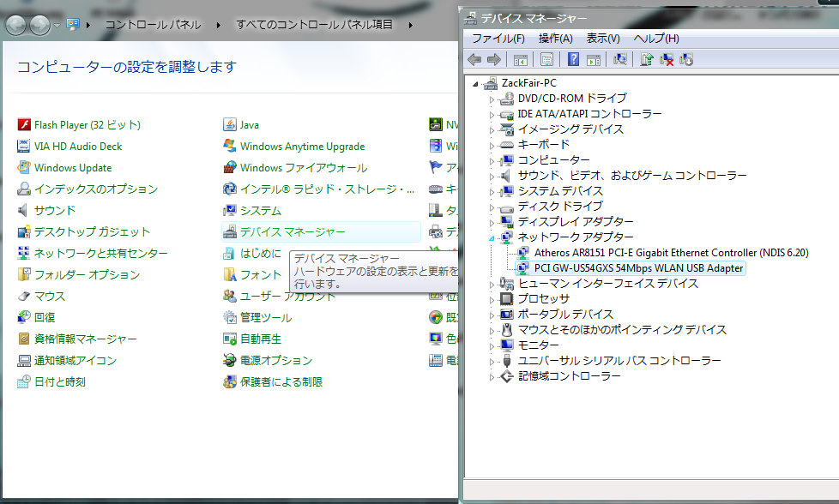Screen dimensions: 839x504
Task: Open マウス settings
Action: click(x=41, y=296)
